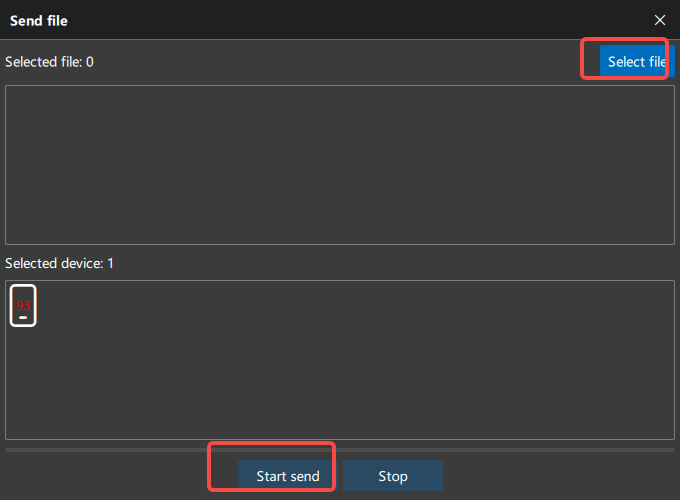This screenshot has width=680, height=500.
Task: Click the home bar of the phone icon
Action: coord(23,318)
